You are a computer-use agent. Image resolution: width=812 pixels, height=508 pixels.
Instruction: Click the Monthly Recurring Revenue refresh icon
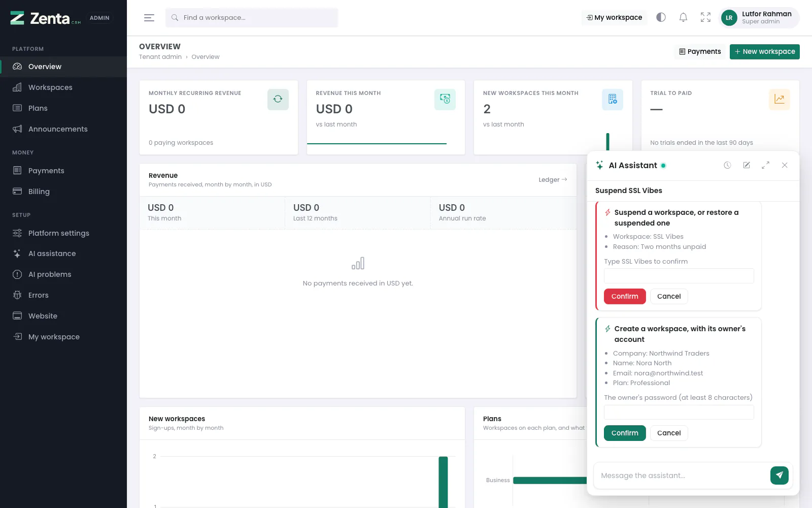click(278, 100)
